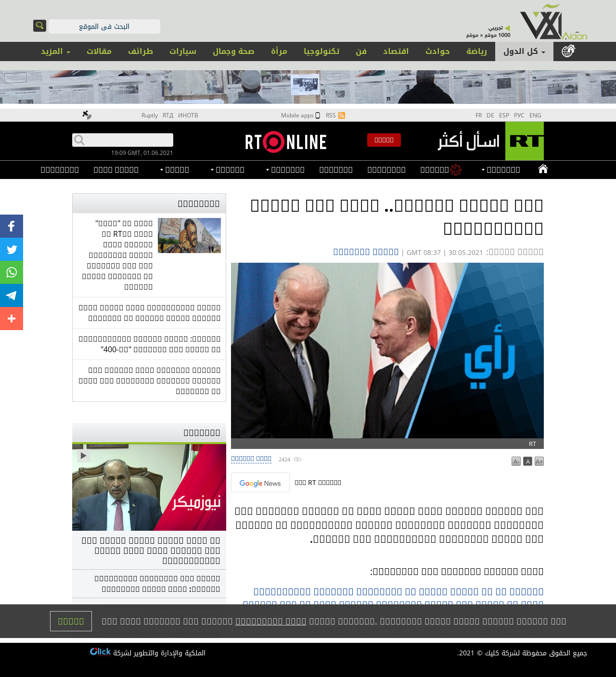Click the site search magnifier button
Viewport: 616px width, 677px height.
click(x=39, y=26)
